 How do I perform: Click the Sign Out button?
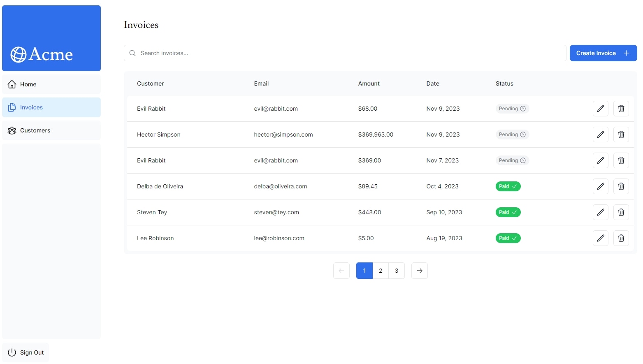click(26, 352)
